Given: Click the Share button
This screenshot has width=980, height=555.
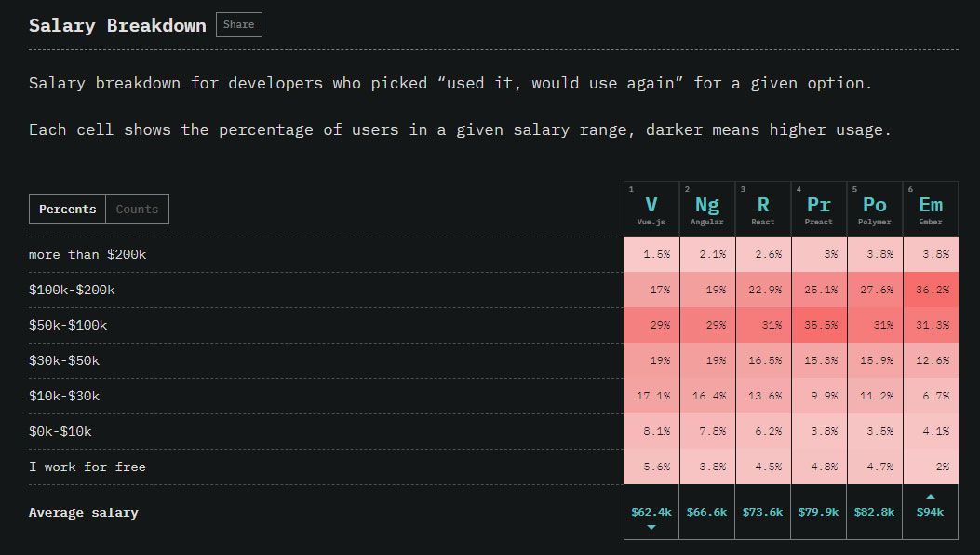Looking at the screenshot, I should [x=238, y=24].
